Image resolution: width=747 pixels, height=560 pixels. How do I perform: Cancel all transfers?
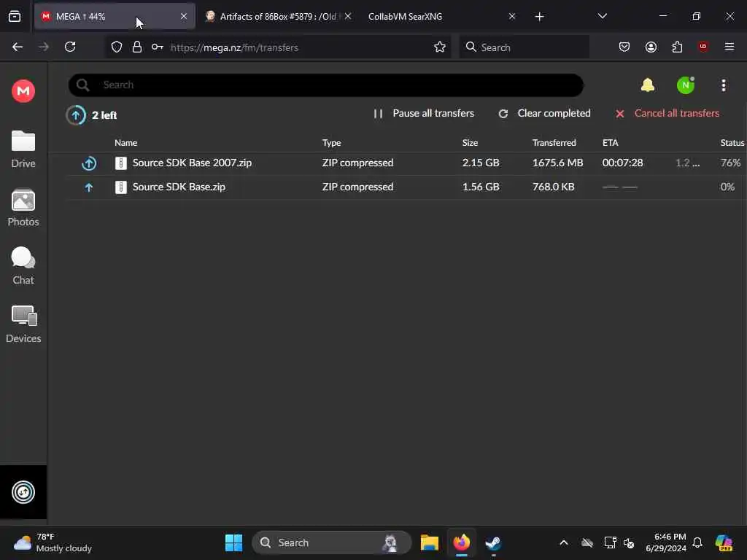(667, 113)
